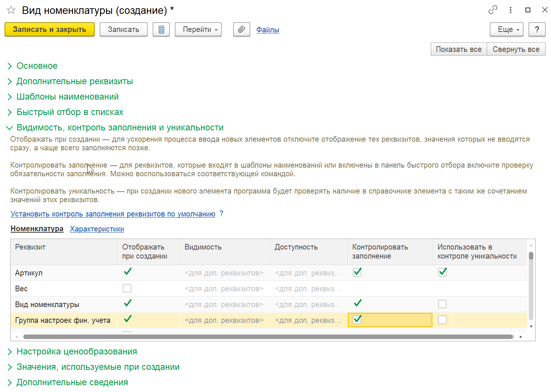Open the Еще menu
This screenshot has height=392, width=551.
coord(507,29)
